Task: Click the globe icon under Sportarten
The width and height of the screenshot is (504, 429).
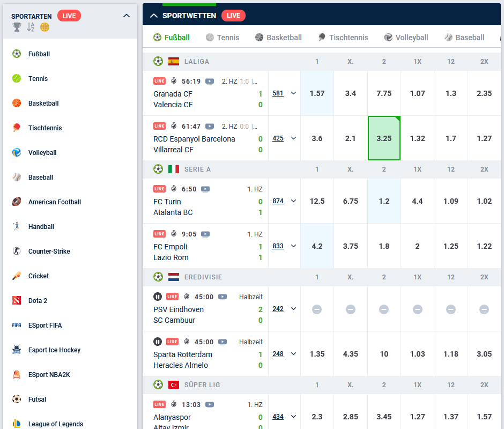Action: tap(45, 27)
